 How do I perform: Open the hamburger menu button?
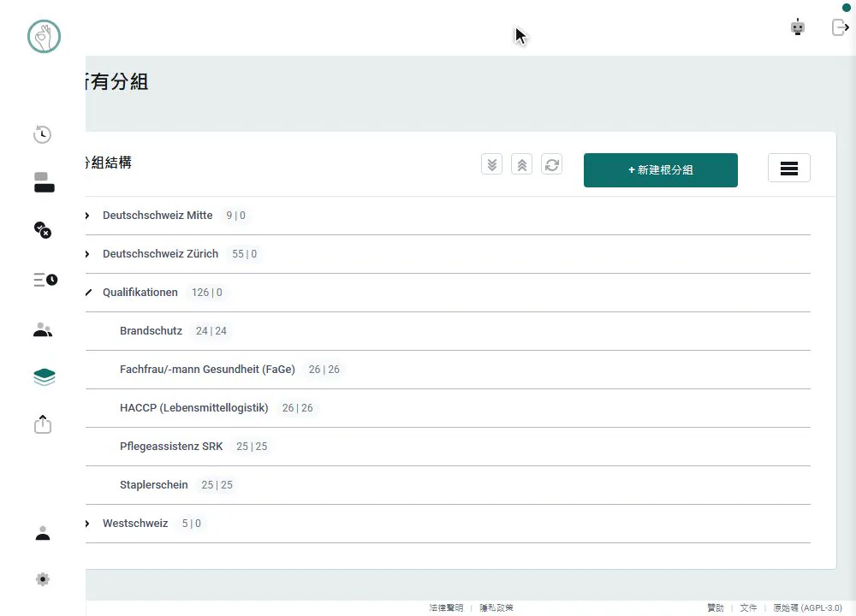pos(789,168)
